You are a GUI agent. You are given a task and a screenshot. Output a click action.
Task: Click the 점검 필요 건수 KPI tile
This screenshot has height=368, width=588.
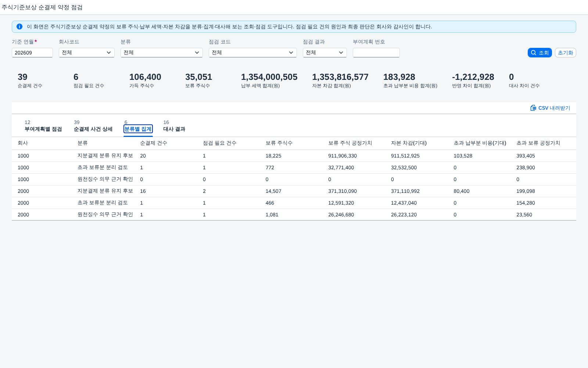tap(89, 81)
